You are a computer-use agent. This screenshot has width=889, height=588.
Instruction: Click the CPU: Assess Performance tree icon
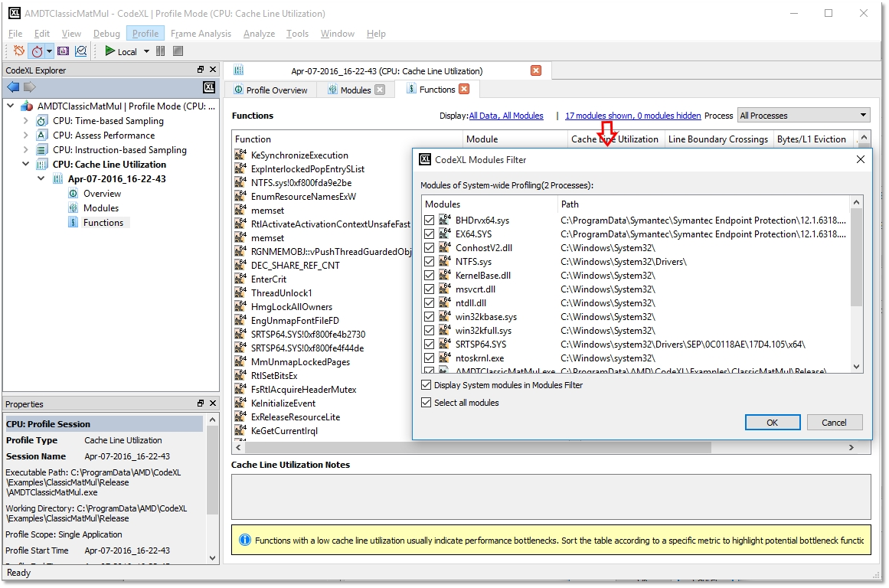tap(42, 135)
